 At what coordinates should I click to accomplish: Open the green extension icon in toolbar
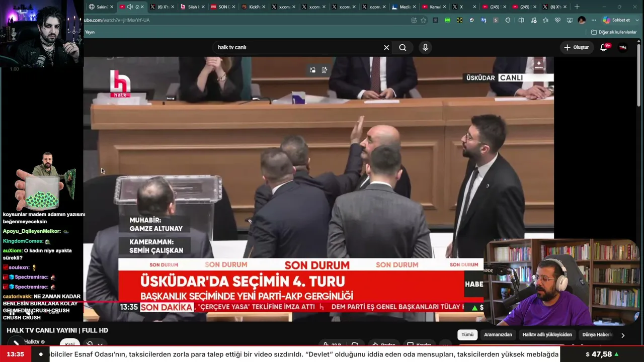447,20
